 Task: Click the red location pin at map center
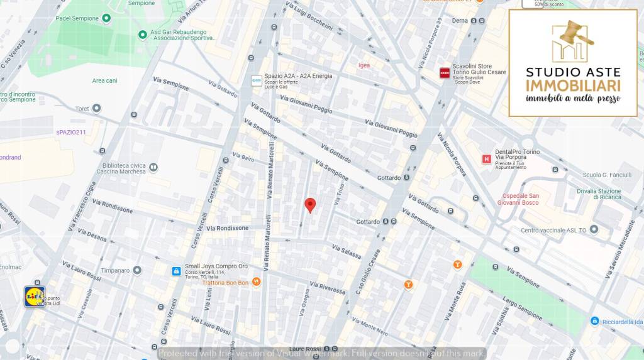pyautogui.click(x=310, y=205)
